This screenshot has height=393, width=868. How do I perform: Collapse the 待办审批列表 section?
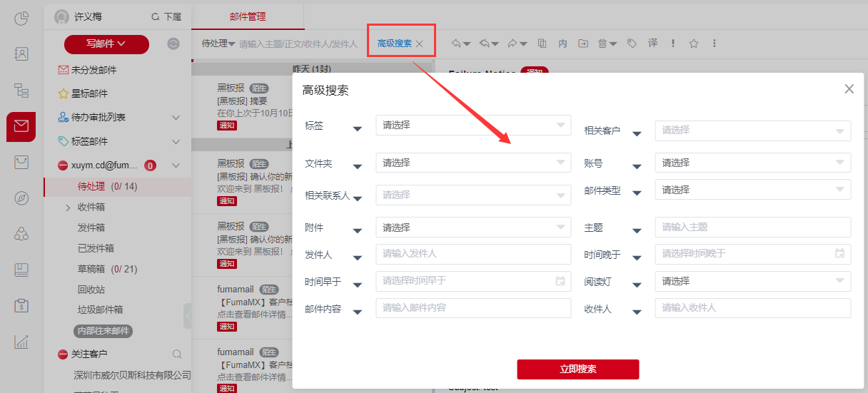(176, 117)
